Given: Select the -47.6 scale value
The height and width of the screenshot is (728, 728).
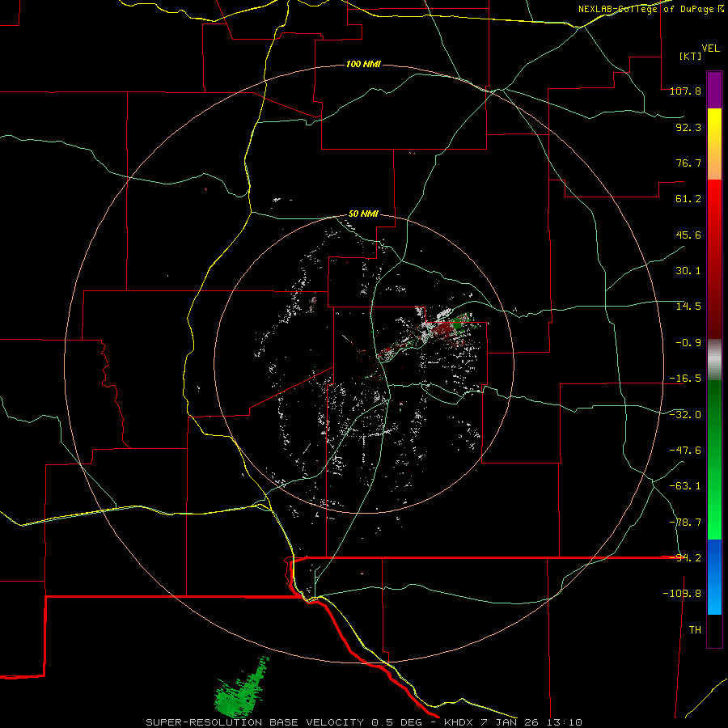Looking at the screenshot, I should (x=685, y=451).
